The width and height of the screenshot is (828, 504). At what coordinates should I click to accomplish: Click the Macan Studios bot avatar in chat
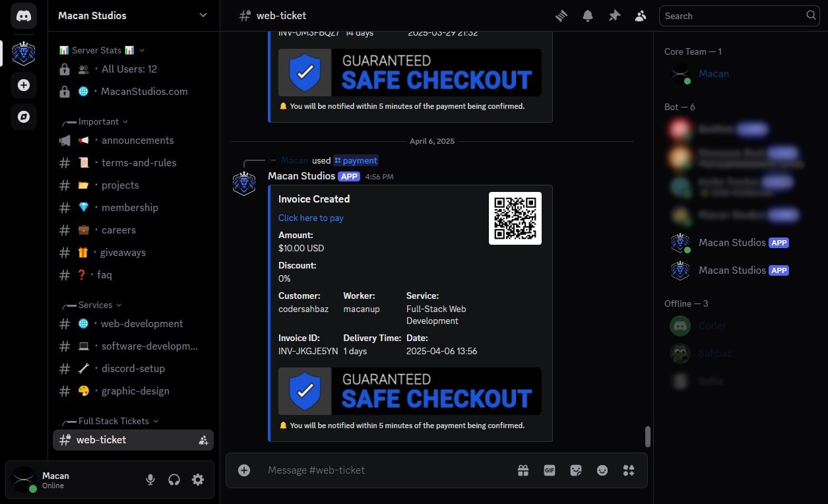click(x=244, y=183)
